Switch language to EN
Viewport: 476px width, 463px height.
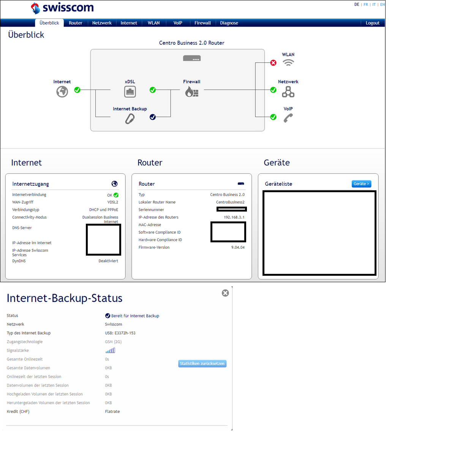[x=382, y=5]
